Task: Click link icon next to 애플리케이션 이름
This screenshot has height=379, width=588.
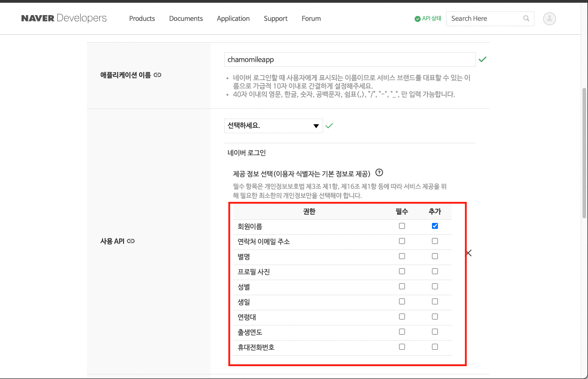Action: (x=157, y=75)
